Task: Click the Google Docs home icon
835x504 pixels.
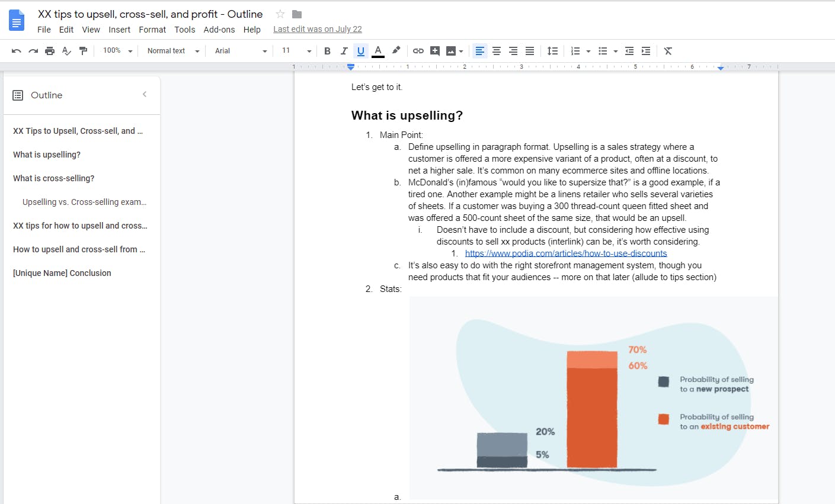Action: pyautogui.click(x=17, y=21)
